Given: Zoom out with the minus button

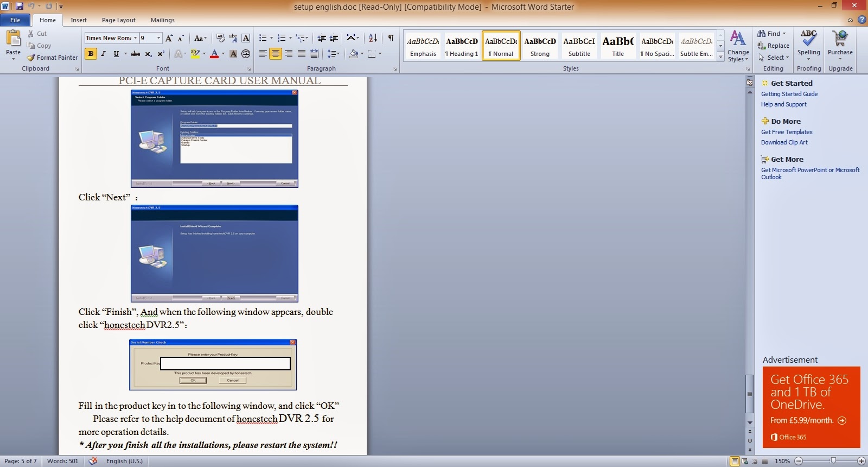Looking at the screenshot, I should (799, 461).
